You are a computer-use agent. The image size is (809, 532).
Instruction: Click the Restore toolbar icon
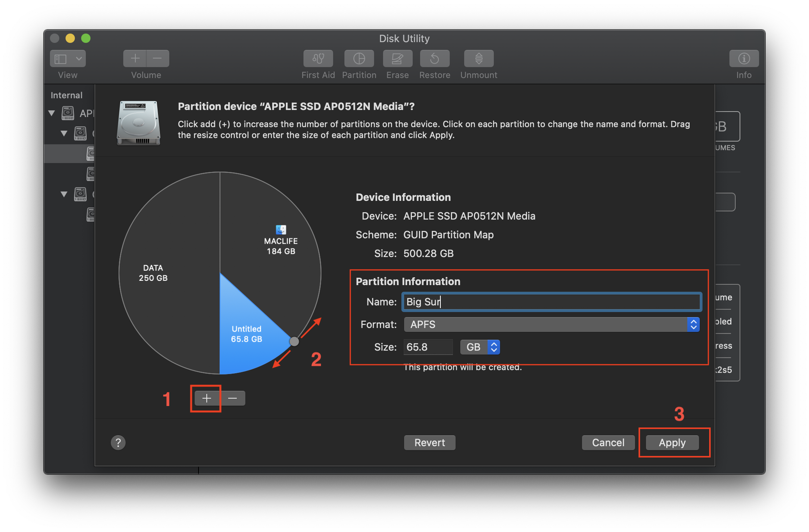pos(435,59)
